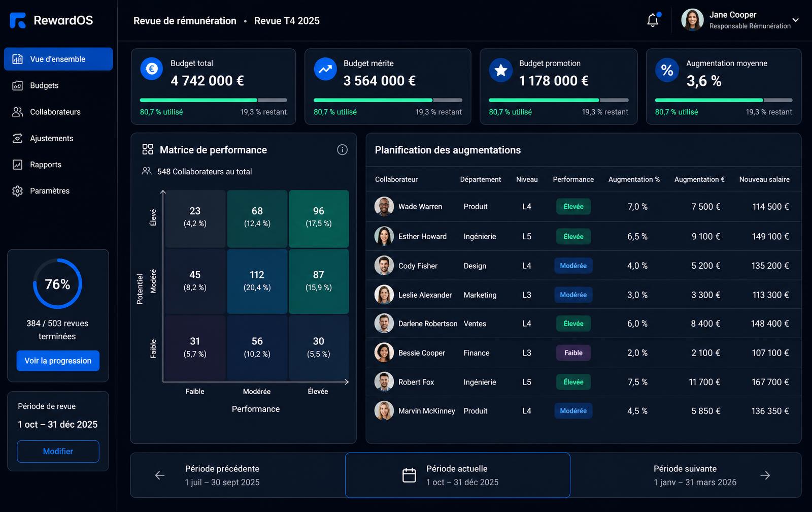Select the 112 cell in performance matrix
This screenshot has height=512, width=812.
tap(257, 281)
